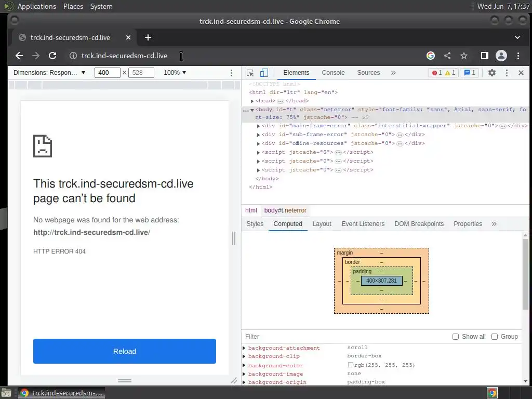Collapse the body element node
The image size is (532, 399).
pos(252,110)
